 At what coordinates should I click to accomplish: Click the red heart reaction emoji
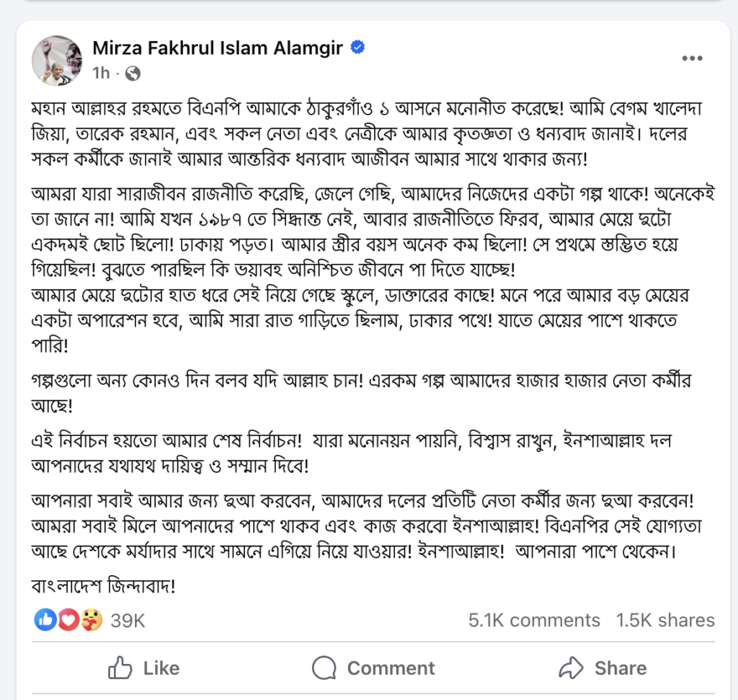[68, 619]
